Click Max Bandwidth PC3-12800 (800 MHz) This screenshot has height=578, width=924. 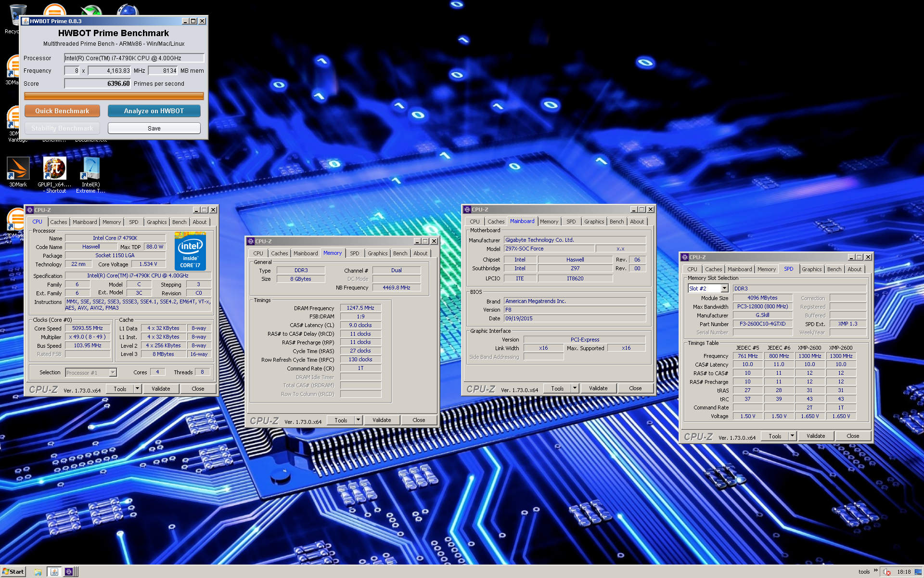(x=762, y=306)
